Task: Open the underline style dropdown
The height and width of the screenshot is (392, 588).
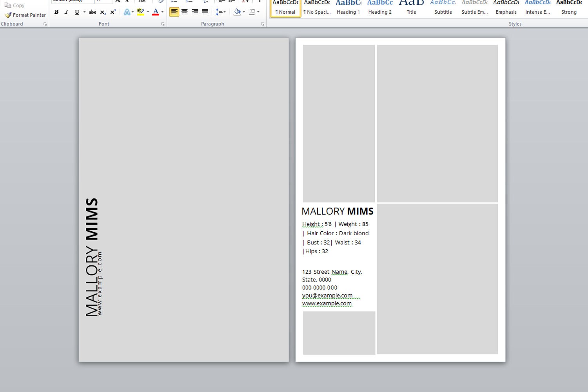Action: click(x=83, y=12)
